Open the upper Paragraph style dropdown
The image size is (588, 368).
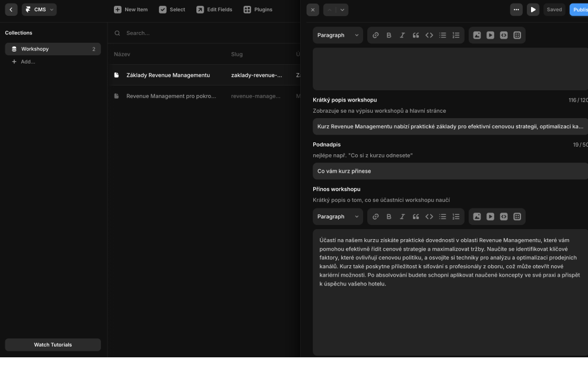338,35
